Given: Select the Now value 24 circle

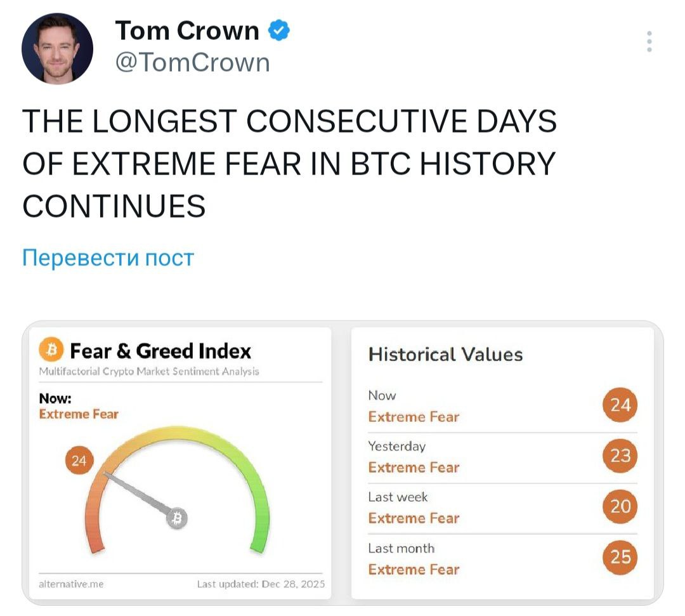Looking at the screenshot, I should click(620, 405).
